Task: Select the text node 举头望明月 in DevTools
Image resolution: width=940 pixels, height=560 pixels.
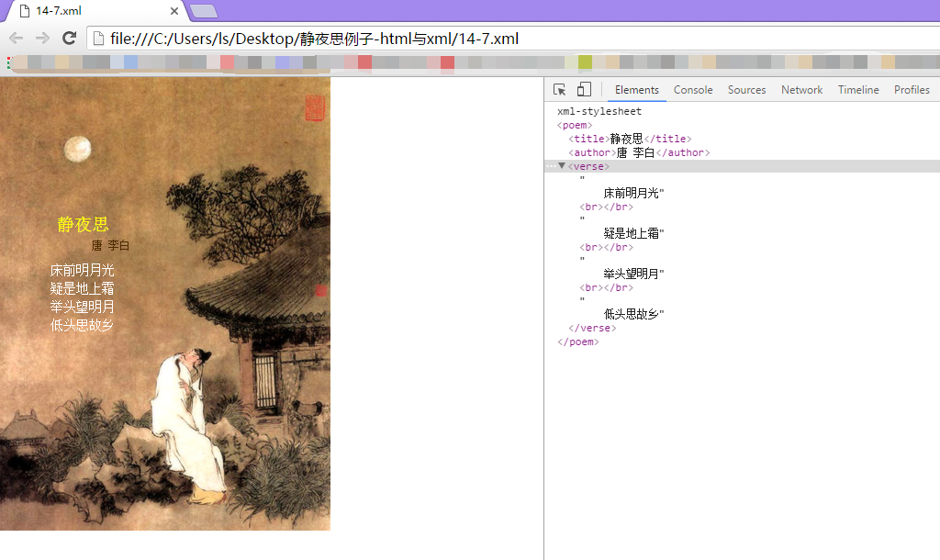Action: (x=633, y=274)
